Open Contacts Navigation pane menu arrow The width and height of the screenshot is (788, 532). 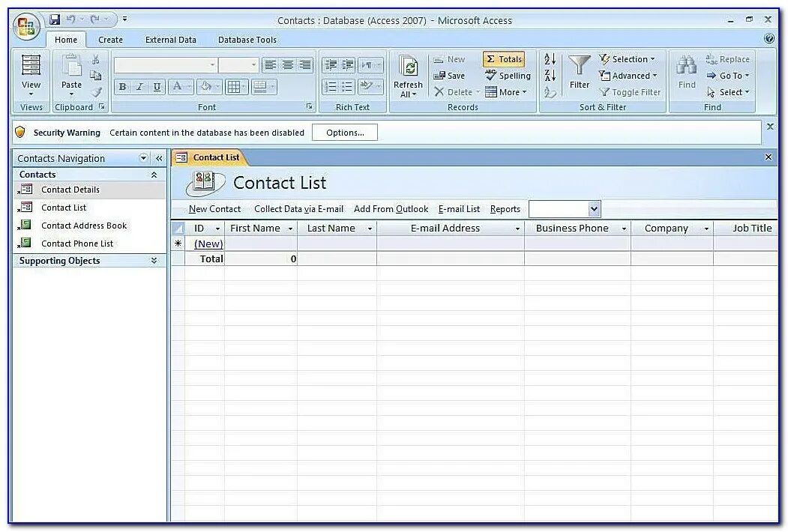pyautogui.click(x=144, y=158)
